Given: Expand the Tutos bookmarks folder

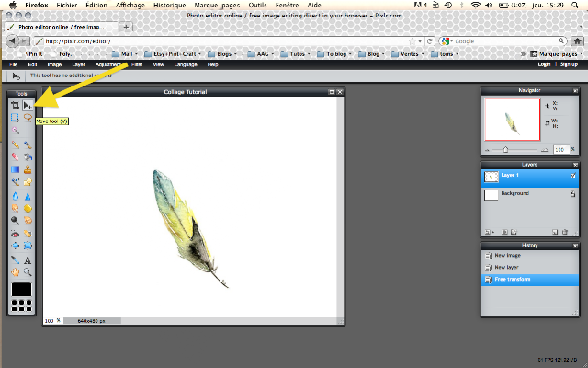Looking at the screenshot, I should [297, 54].
